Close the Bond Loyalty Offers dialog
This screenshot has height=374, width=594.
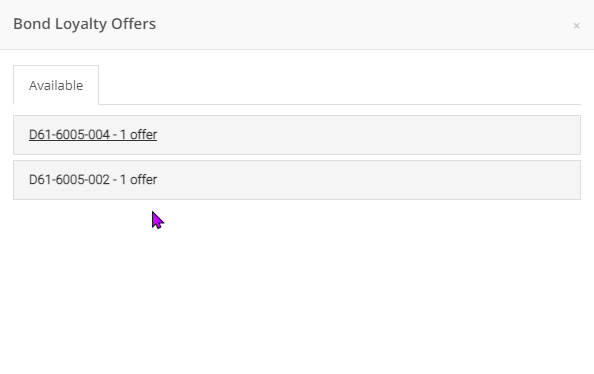coord(576,26)
